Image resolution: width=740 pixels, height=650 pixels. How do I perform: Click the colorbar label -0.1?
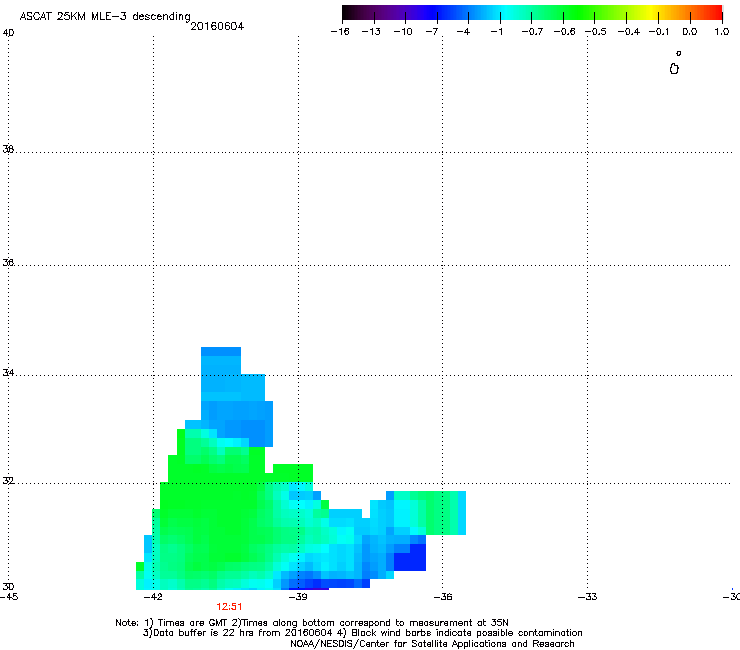[659, 32]
